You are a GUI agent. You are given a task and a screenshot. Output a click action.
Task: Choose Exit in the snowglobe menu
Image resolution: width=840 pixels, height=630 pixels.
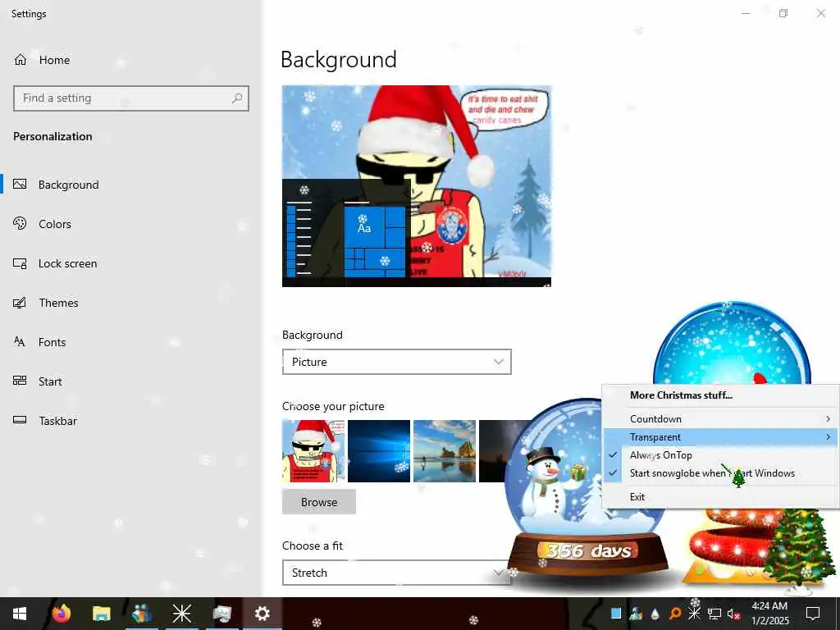720,497
